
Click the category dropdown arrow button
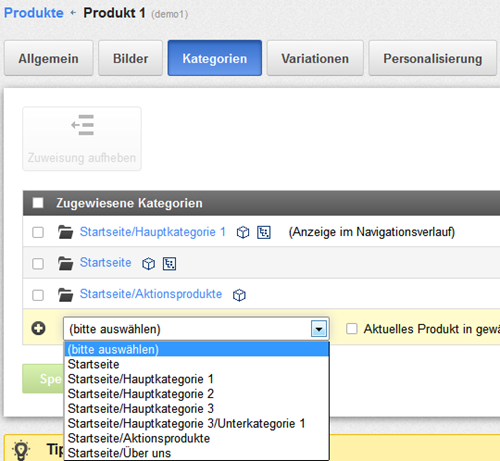(319, 329)
